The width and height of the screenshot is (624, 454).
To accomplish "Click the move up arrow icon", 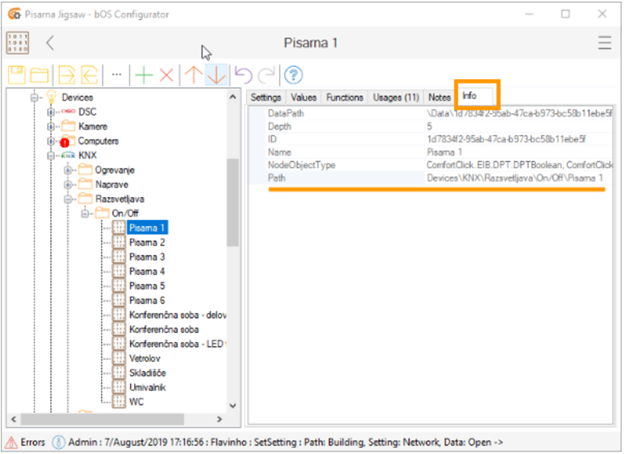I will [193, 75].
